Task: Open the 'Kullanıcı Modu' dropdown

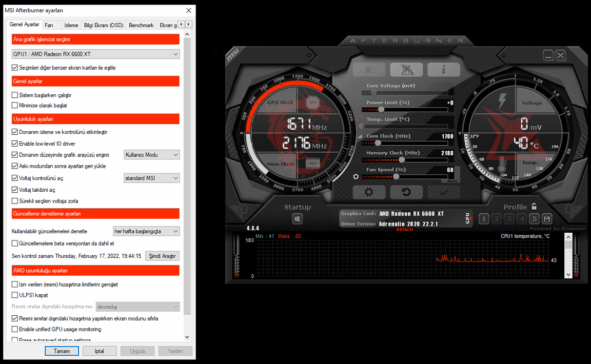Action: (x=151, y=154)
